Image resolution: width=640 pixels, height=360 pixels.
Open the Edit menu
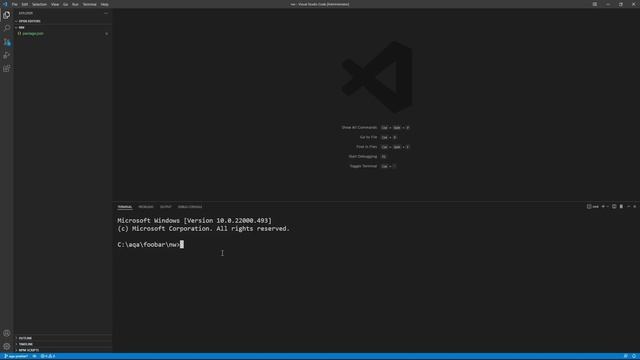click(24, 4)
